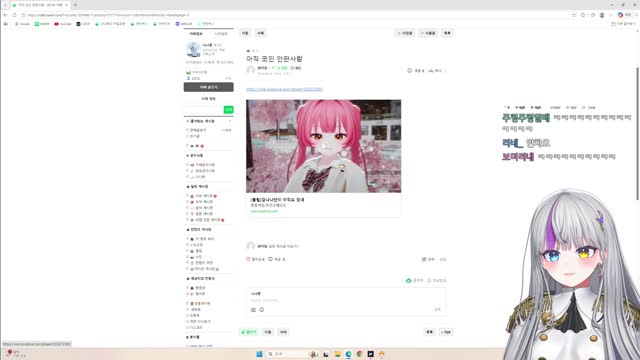
Task: Click the camera attach icon in comment box
Action: point(253,310)
